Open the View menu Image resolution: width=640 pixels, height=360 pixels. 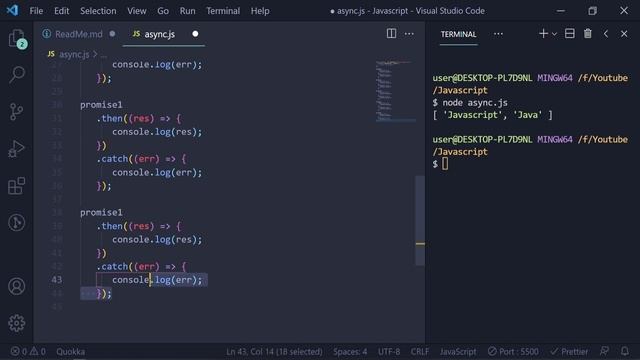point(137,11)
